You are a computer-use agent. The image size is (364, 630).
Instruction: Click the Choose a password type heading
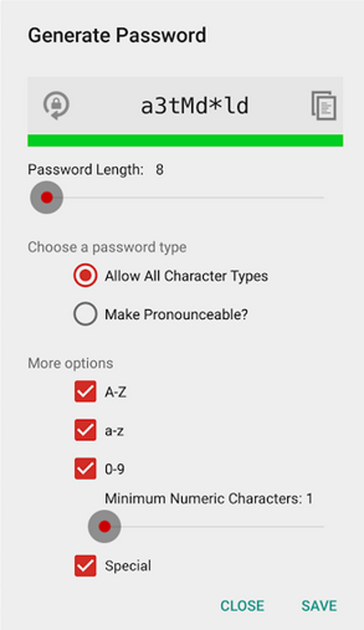coord(107,247)
